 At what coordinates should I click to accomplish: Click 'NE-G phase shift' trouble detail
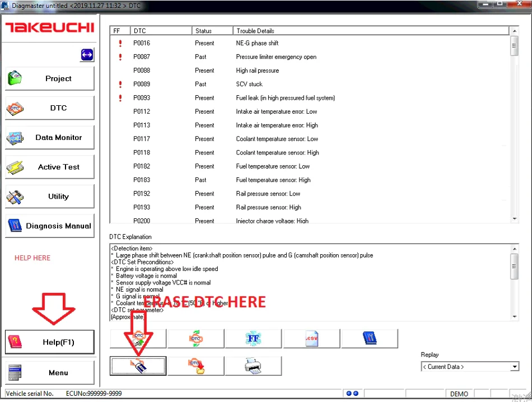pos(257,43)
